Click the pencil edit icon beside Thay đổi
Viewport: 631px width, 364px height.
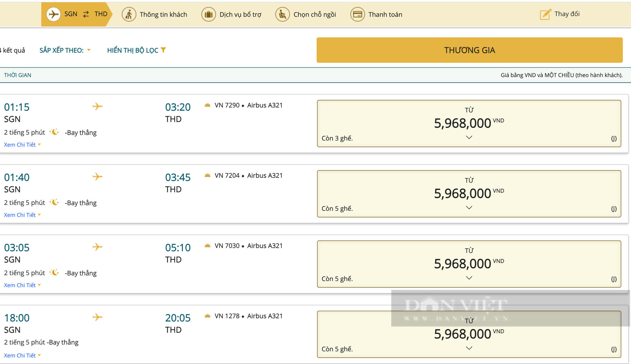click(x=545, y=14)
